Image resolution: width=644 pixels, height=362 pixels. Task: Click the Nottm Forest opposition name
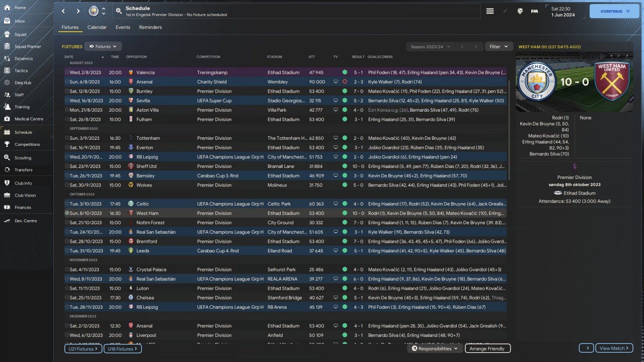coord(150,223)
